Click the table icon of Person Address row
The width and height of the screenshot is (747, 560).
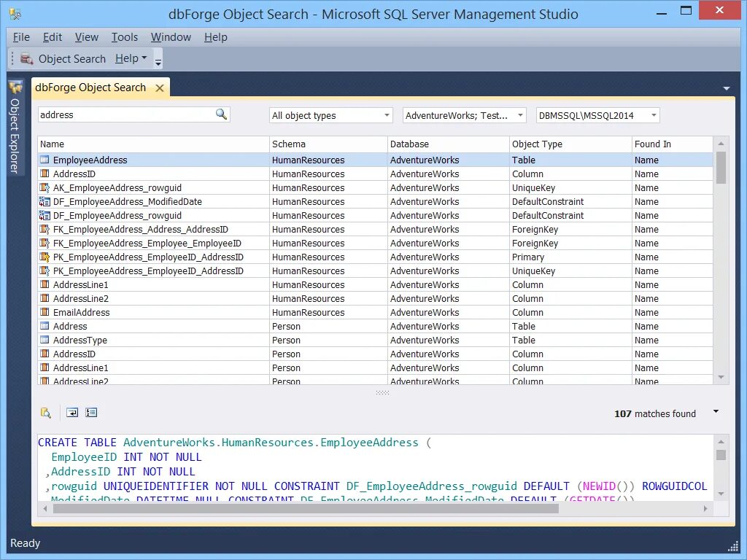click(44, 326)
